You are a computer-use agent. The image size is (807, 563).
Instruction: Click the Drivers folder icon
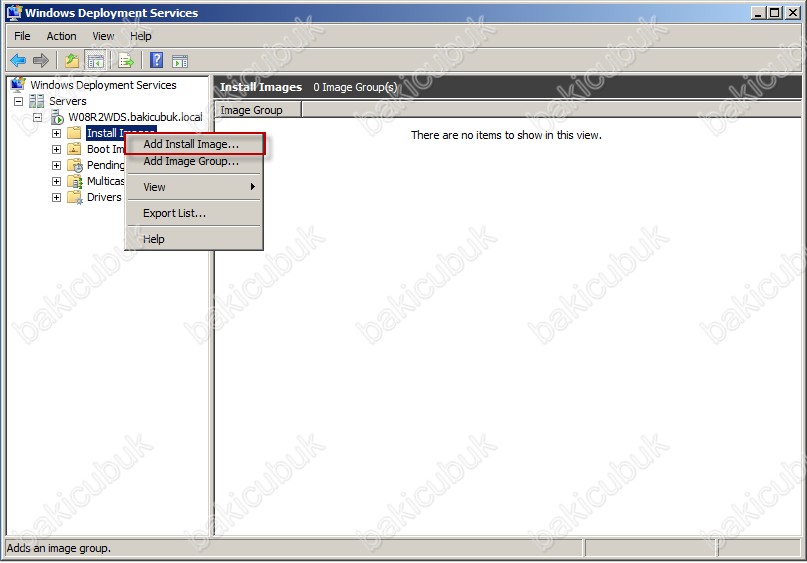75,197
